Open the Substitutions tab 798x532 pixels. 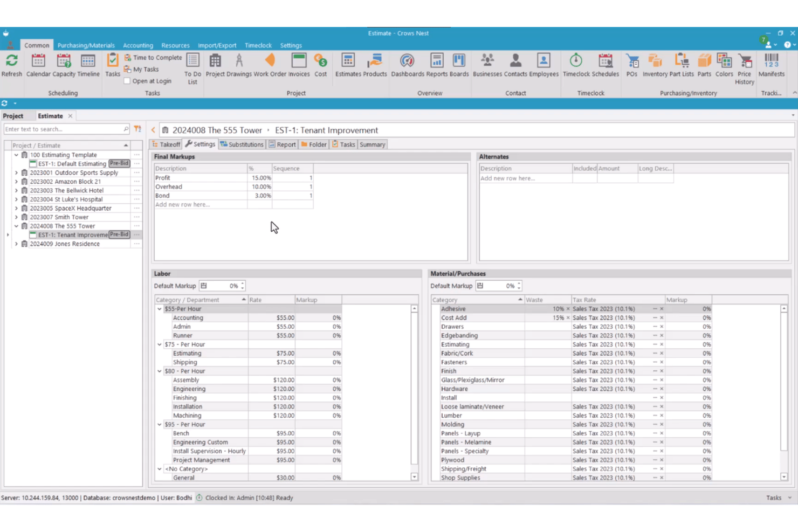click(x=242, y=144)
